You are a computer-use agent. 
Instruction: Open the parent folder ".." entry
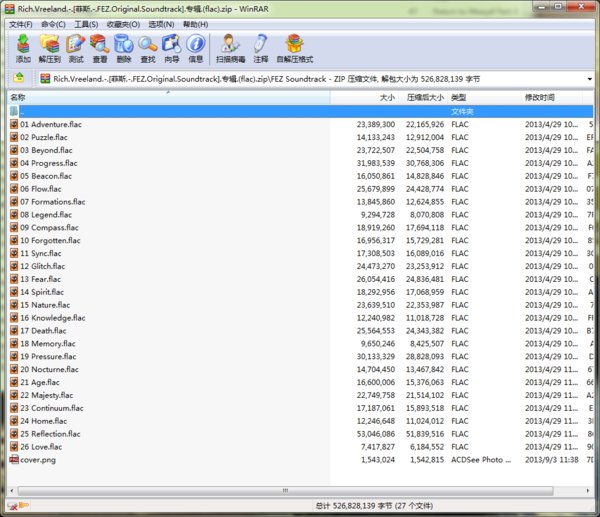(x=23, y=111)
